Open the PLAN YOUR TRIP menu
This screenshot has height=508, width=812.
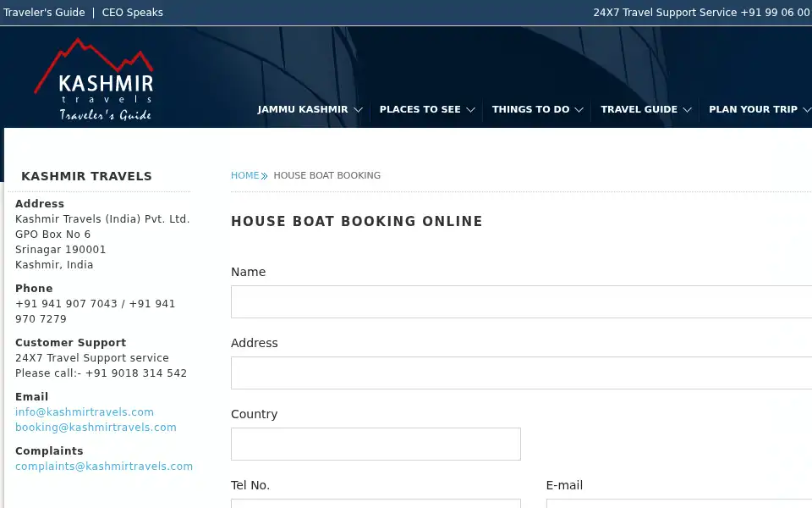click(x=753, y=109)
